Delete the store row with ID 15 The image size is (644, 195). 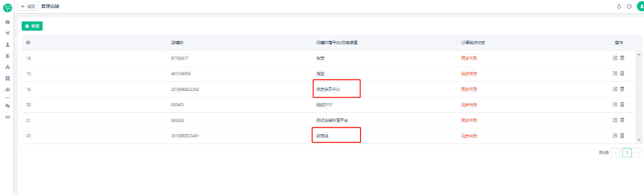622,74
